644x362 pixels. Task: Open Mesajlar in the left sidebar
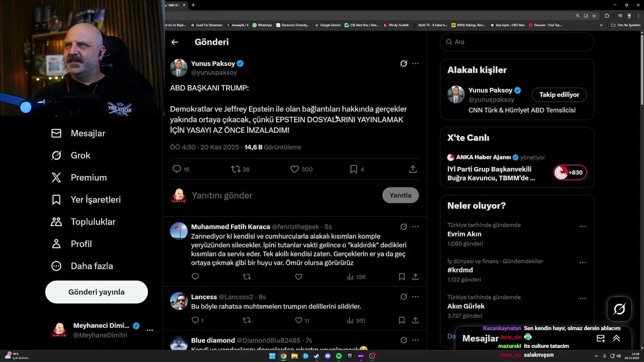78,133
